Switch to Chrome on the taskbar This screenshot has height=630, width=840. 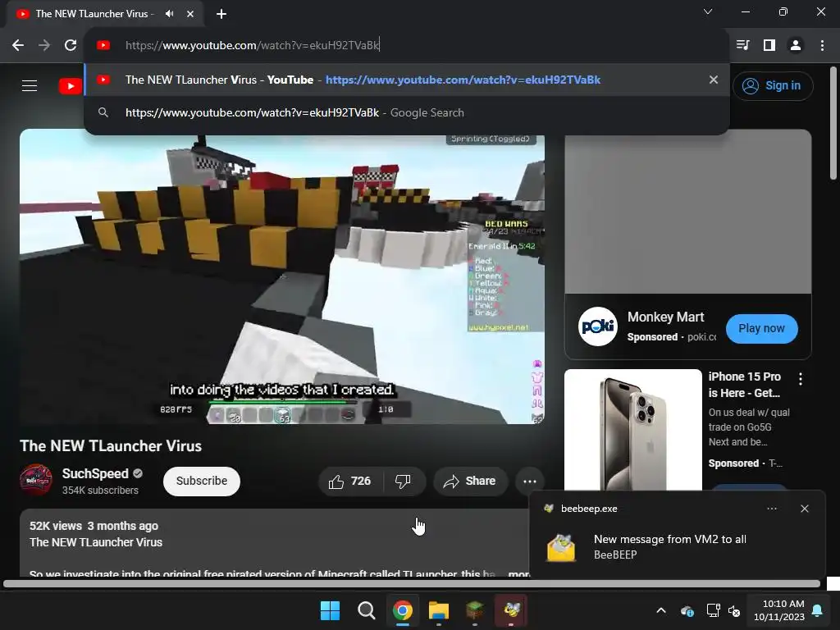point(402,610)
